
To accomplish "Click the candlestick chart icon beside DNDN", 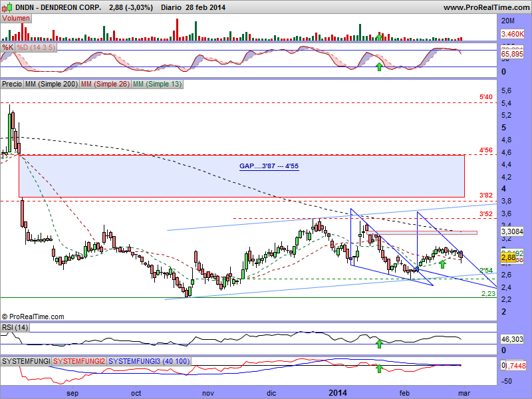I will point(7,7).
